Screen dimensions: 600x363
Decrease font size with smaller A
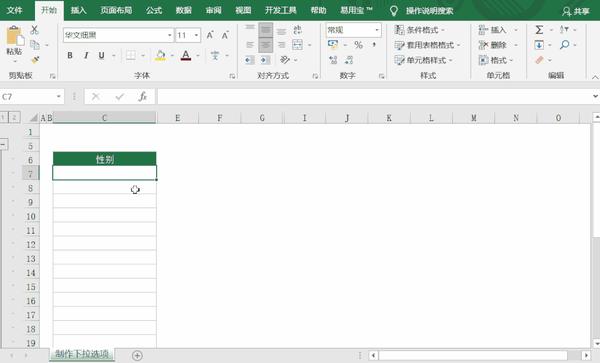[225, 35]
